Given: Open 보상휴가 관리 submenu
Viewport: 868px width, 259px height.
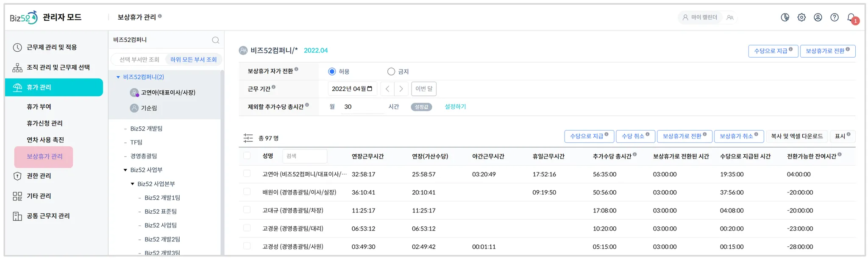Looking at the screenshot, I should 44,157.
